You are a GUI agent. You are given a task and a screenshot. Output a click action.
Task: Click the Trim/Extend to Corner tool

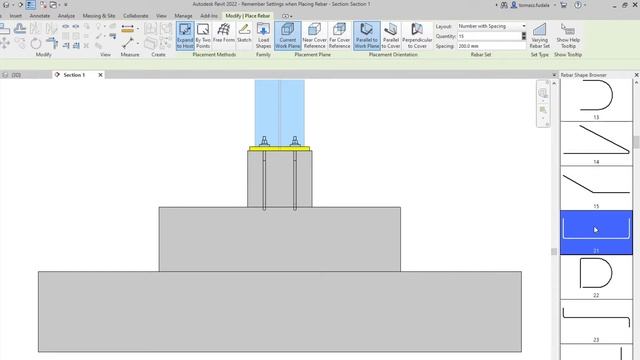pos(52,43)
